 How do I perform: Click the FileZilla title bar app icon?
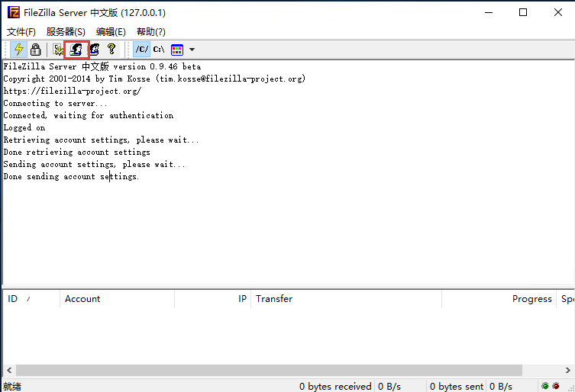pyautogui.click(x=14, y=12)
